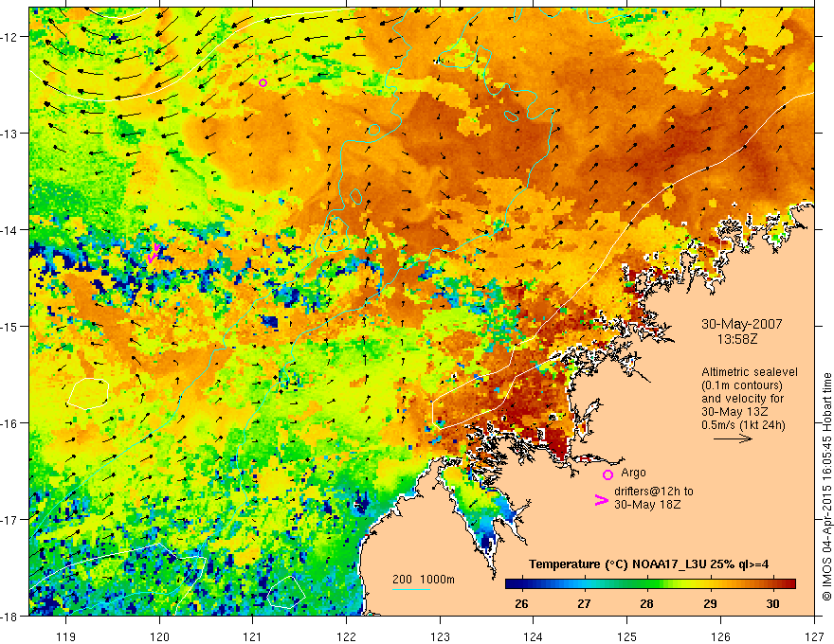Click the magenta drifter track near 120E
The image size is (834, 644).
[153, 254]
